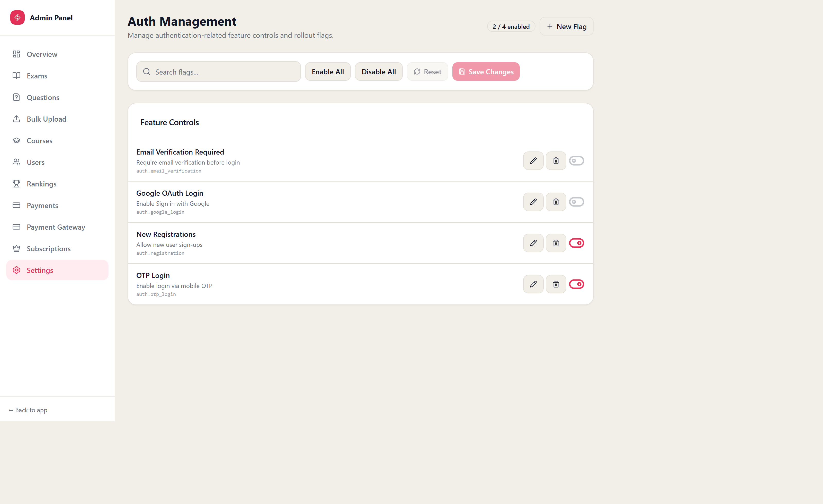This screenshot has width=823, height=504.
Task: Navigate to Bulk Upload
Action: coord(57,119)
